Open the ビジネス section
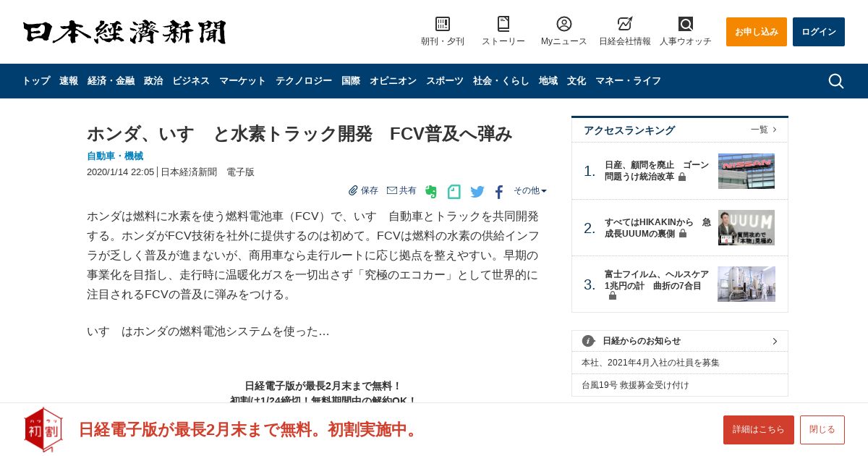Viewport: 868px width, 456px height. point(191,81)
